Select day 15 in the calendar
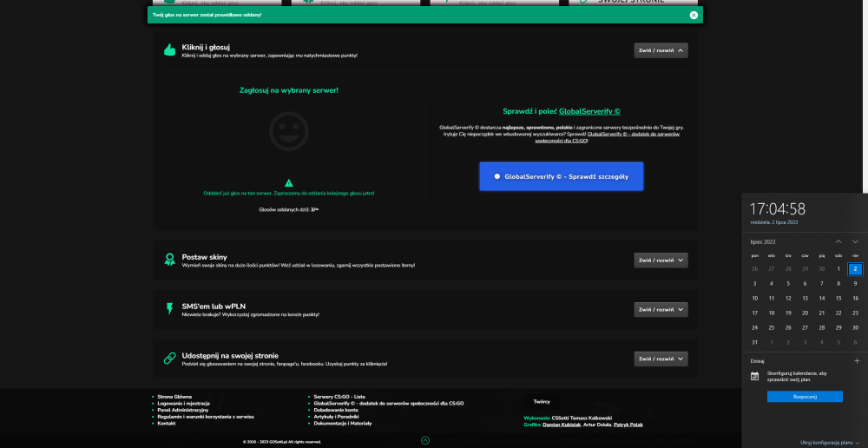 (x=838, y=299)
